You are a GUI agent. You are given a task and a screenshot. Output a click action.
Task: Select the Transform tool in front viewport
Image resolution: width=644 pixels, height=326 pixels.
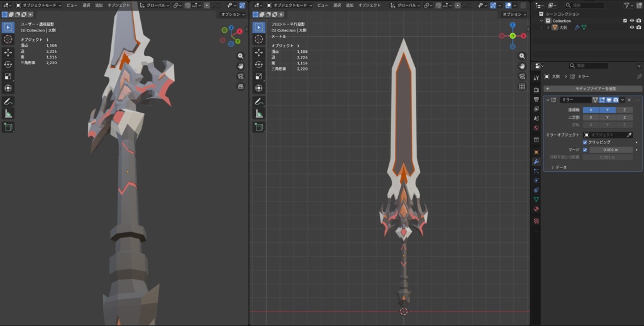tap(258, 88)
